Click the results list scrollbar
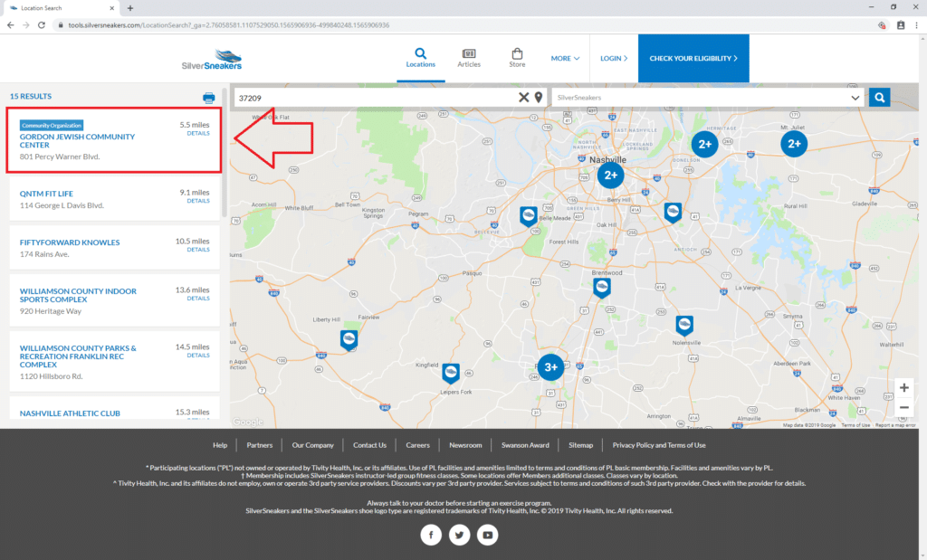This screenshot has height=560, width=927. 225,154
